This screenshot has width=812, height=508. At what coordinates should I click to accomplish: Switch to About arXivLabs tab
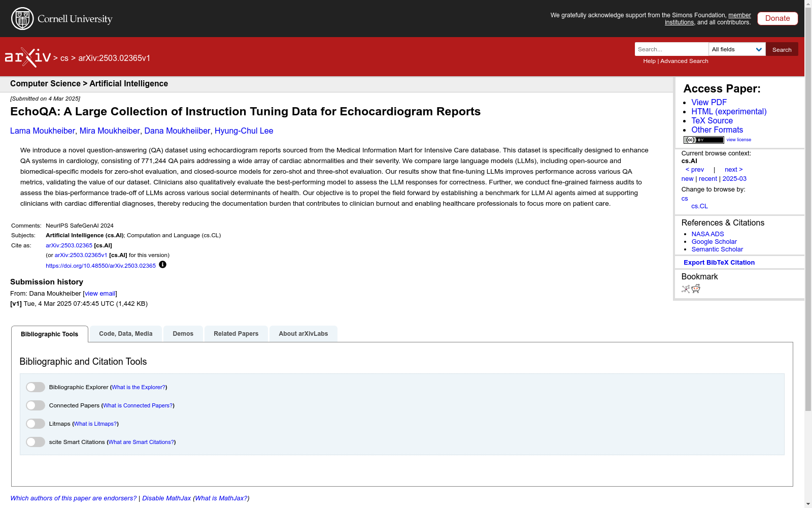point(303,334)
